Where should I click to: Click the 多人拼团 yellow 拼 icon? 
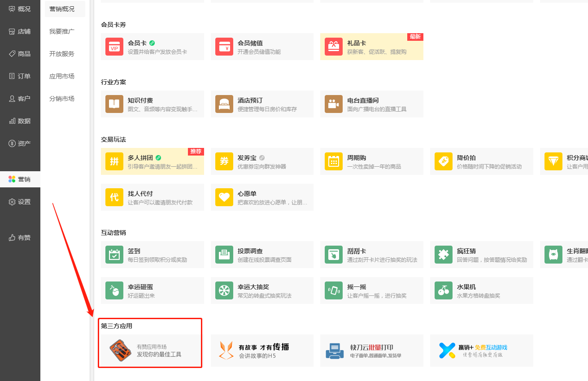point(114,161)
